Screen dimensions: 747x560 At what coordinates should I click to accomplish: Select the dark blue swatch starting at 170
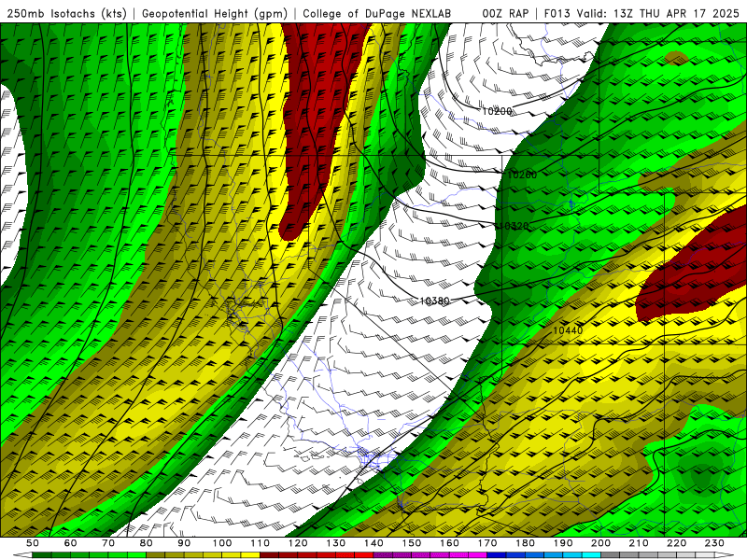tap(497, 554)
